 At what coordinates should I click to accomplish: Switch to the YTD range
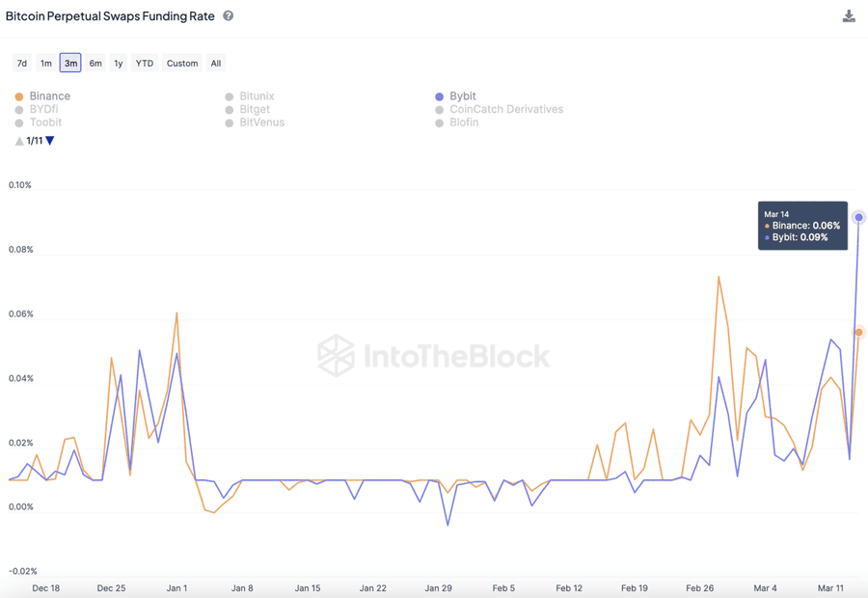tap(144, 64)
